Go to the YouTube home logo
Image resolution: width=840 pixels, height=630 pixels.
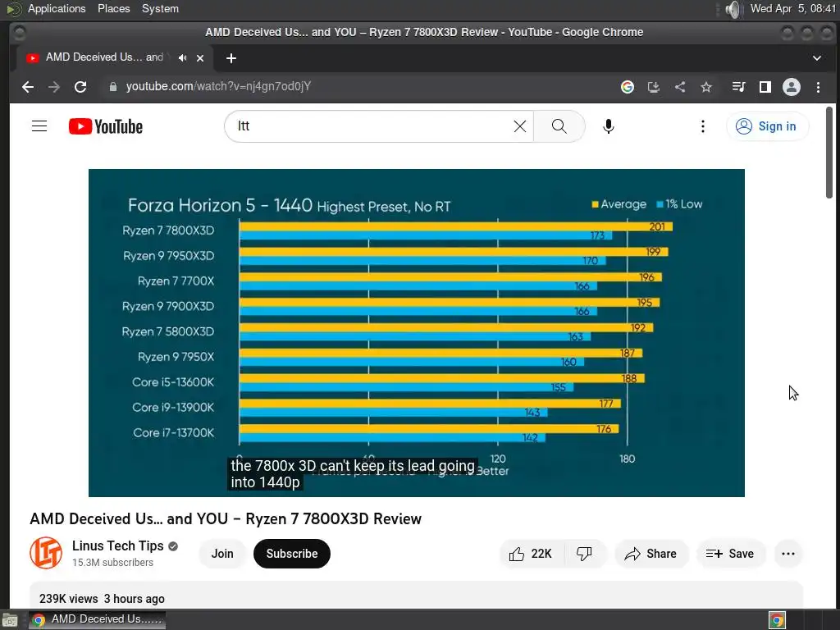coord(106,126)
